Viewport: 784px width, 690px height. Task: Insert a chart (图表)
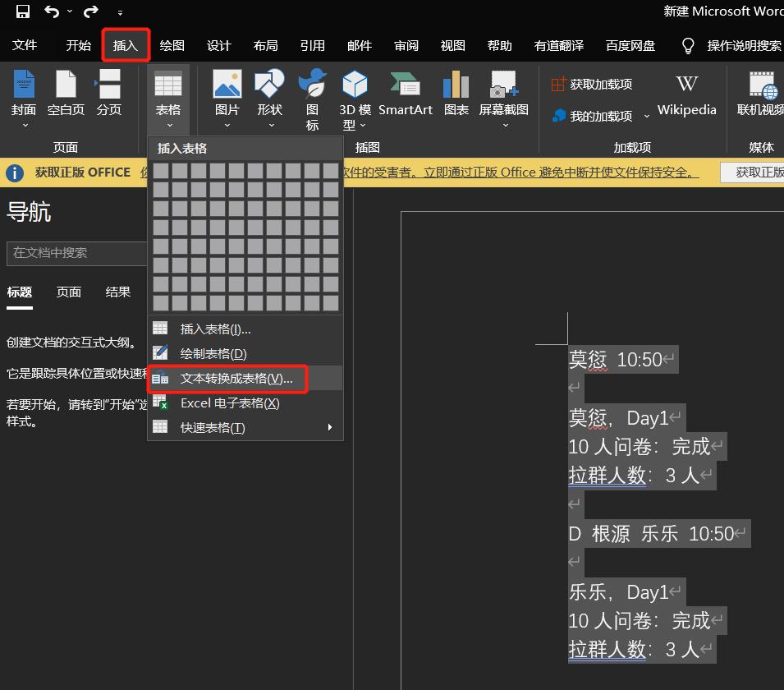tap(456, 90)
